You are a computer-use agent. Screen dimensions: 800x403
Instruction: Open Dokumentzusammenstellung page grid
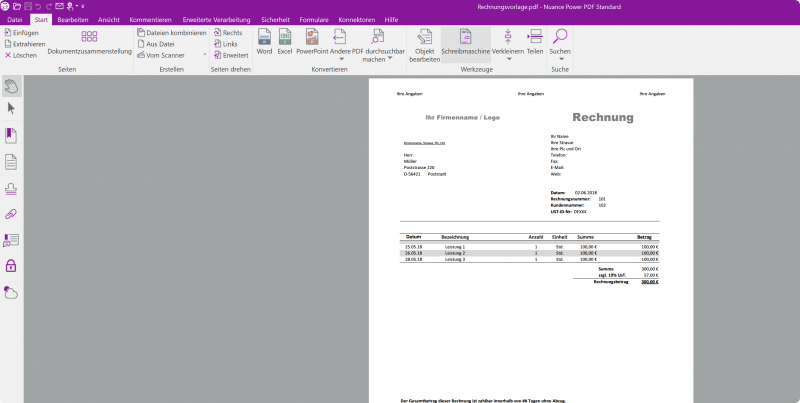(x=89, y=43)
